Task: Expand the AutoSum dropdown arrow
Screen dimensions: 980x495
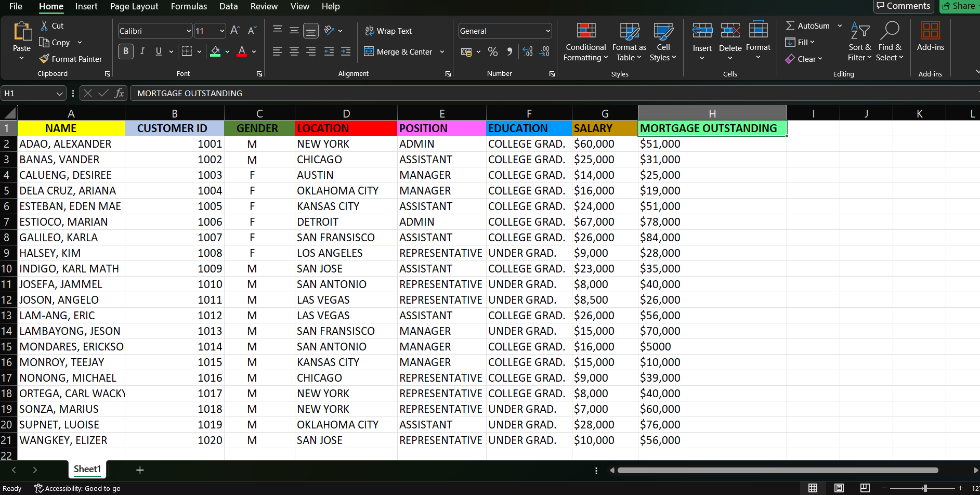Action: click(x=840, y=25)
